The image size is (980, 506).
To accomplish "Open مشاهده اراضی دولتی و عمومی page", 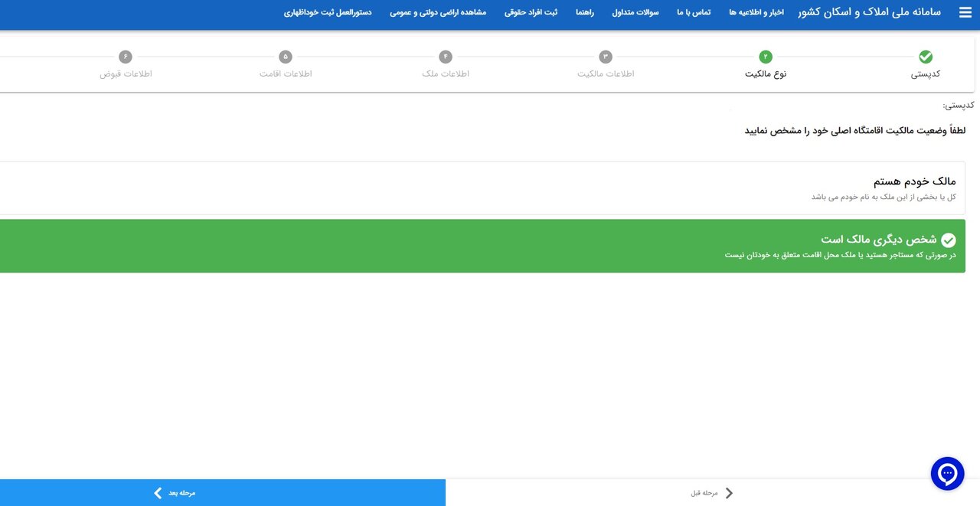I will coord(439,12).
